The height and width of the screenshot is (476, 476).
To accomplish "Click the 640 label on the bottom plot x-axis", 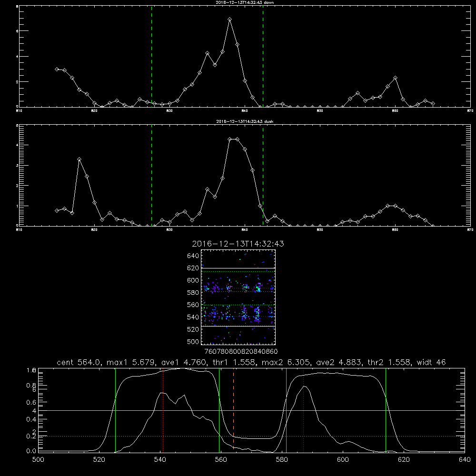I will pos(465,460).
